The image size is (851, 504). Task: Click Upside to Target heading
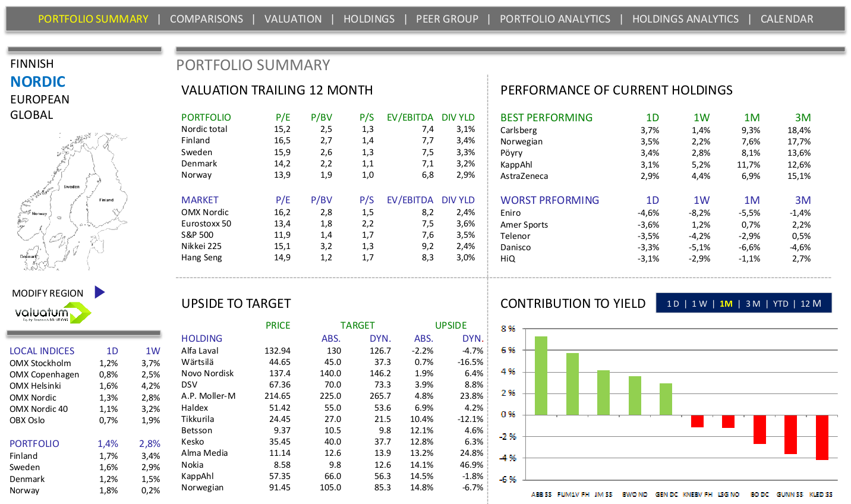(x=236, y=304)
